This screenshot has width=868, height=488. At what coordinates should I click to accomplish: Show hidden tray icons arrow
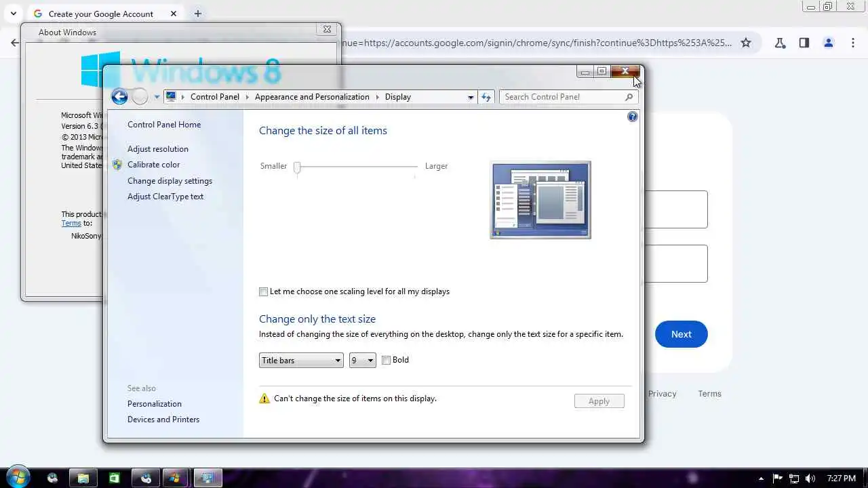point(761,479)
